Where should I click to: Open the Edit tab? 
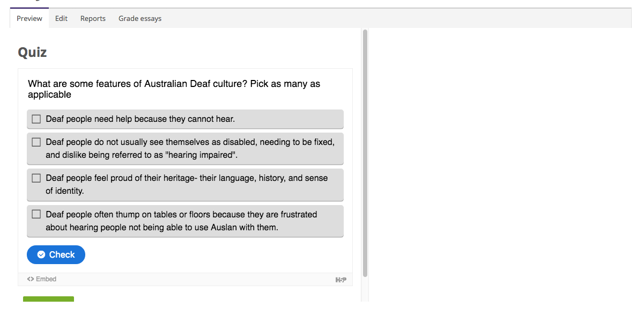(x=62, y=18)
